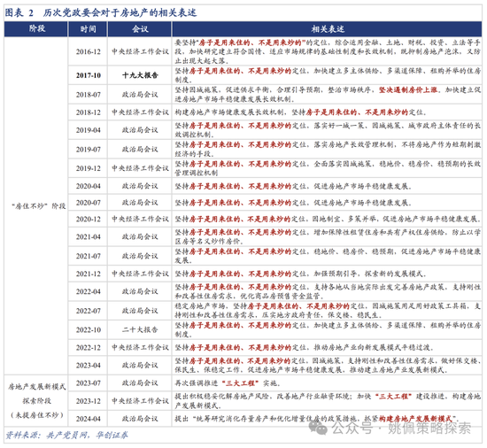The height and width of the screenshot is (448, 487).
Task: Click 中央经济工作会议 in the 2023-12 row
Action: click(x=140, y=401)
